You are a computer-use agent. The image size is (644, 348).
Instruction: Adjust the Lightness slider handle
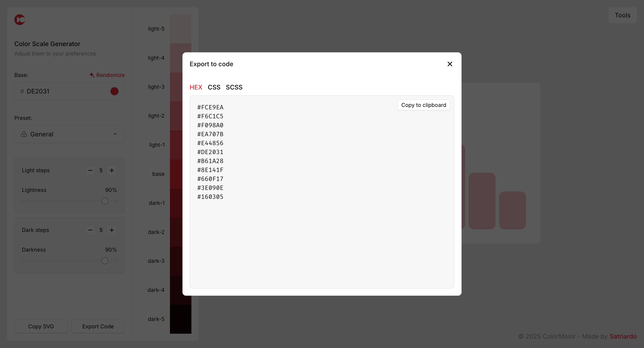[x=105, y=201]
